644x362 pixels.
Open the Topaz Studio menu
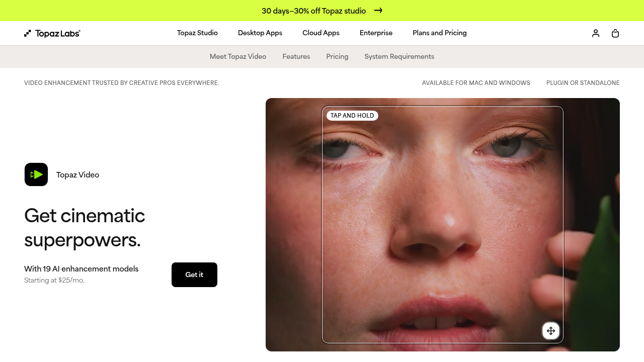tap(197, 33)
